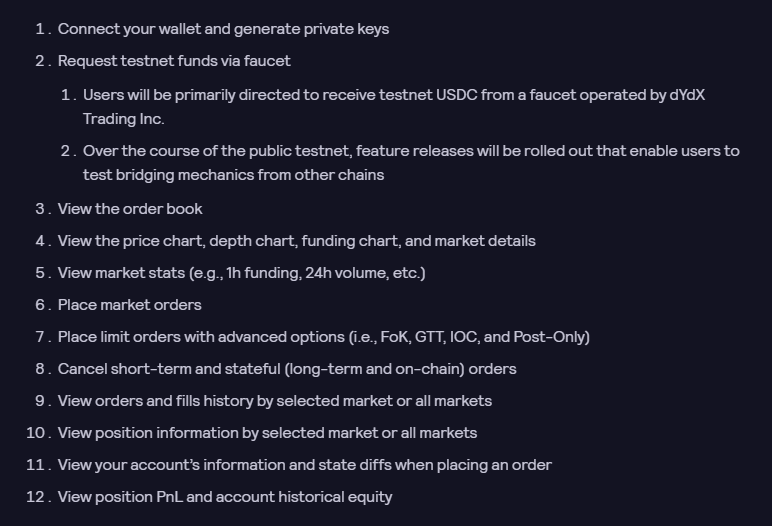
Task: Click the list number 12 marker
Action: pyautogui.click(x=38, y=497)
